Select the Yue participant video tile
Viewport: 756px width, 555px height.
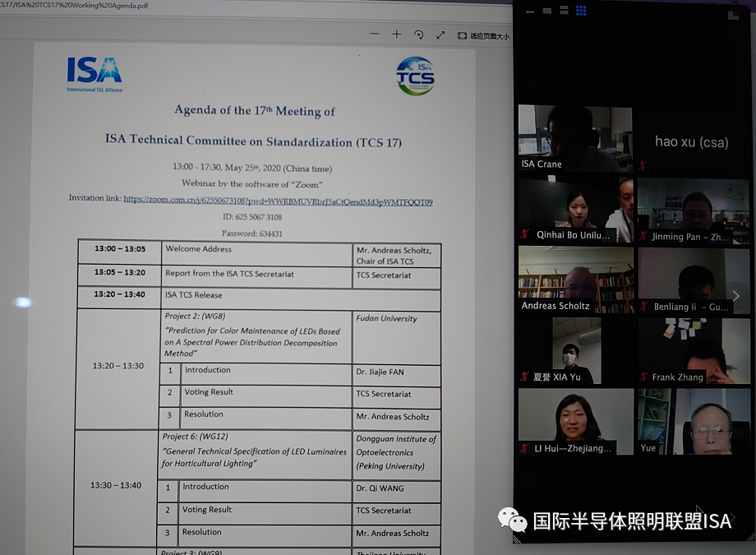(x=694, y=421)
